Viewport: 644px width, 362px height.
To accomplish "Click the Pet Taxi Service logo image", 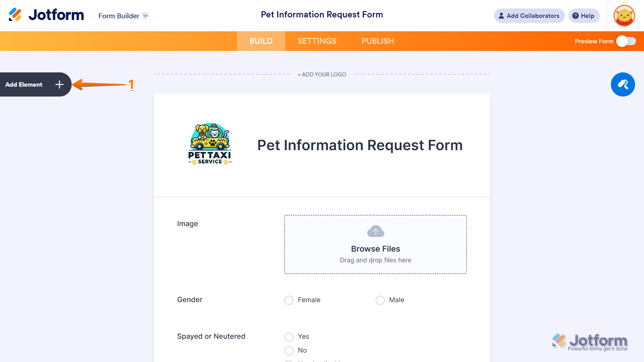I will (210, 144).
